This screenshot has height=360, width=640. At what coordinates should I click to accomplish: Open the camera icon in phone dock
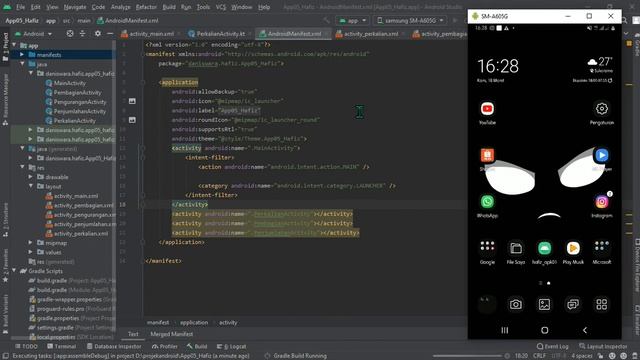[x=516, y=304]
